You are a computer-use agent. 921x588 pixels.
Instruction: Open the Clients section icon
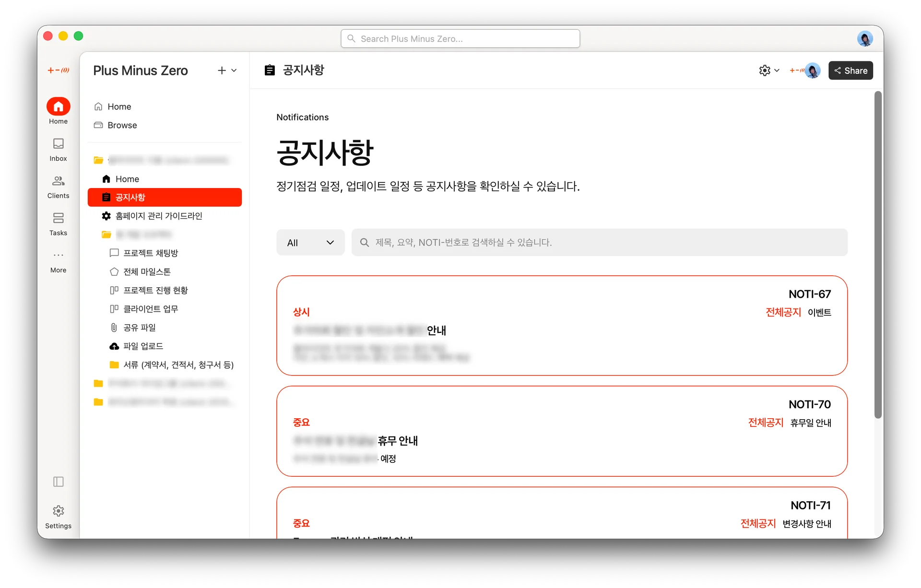(58, 181)
